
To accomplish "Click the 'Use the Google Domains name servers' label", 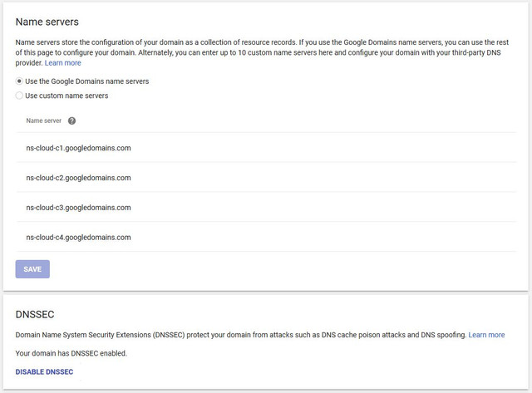I will [x=86, y=81].
